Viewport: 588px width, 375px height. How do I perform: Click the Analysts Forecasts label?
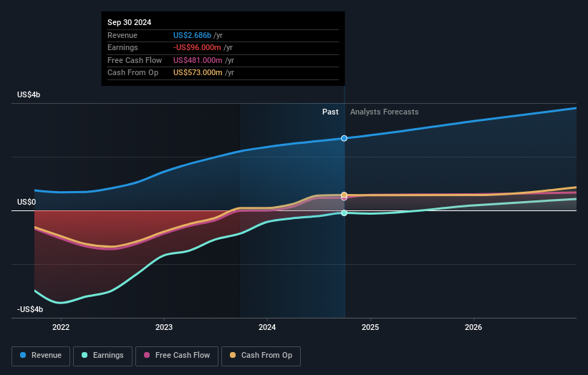point(385,112)
